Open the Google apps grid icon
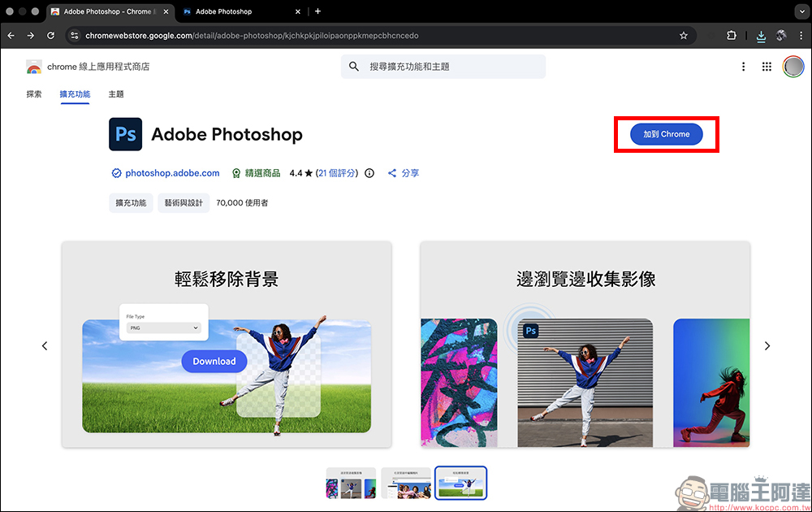812x512 pixels. 766,66
